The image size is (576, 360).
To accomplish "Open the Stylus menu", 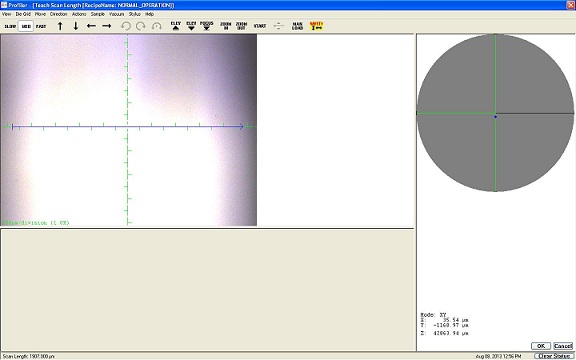I will point(134,14).
